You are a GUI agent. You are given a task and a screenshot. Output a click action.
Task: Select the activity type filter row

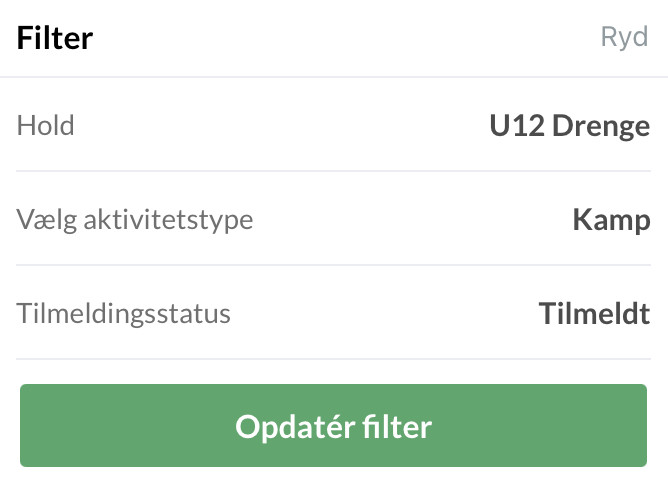pyautogui.click(x=334, y=219)
